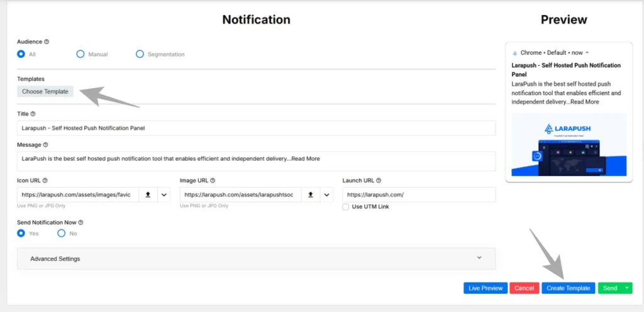The image size is (644, 312).
Task: Click the Preview heading
Action: click(x=564, y=19)
